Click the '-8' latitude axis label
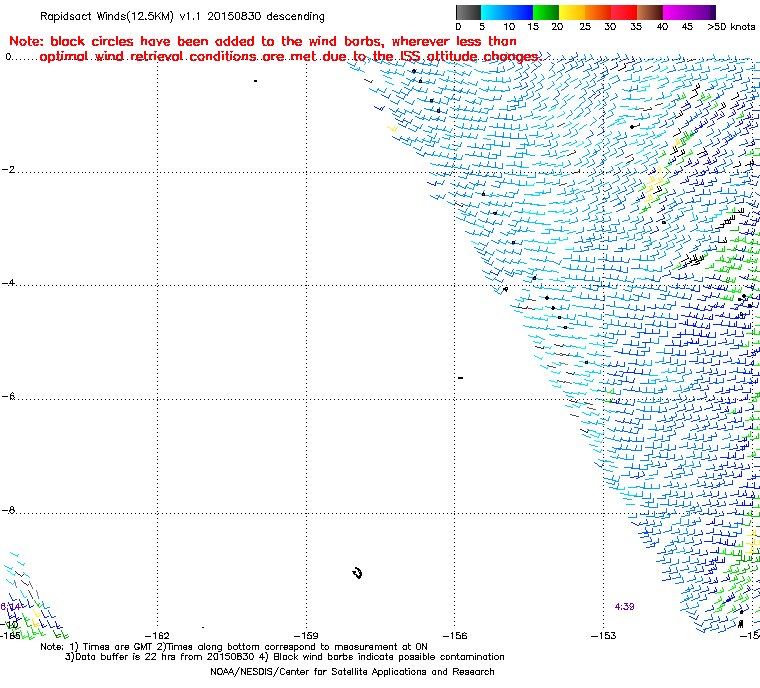The width and height of the screenshot is (760, 688). pyautogui.click(x=8, y=510)
